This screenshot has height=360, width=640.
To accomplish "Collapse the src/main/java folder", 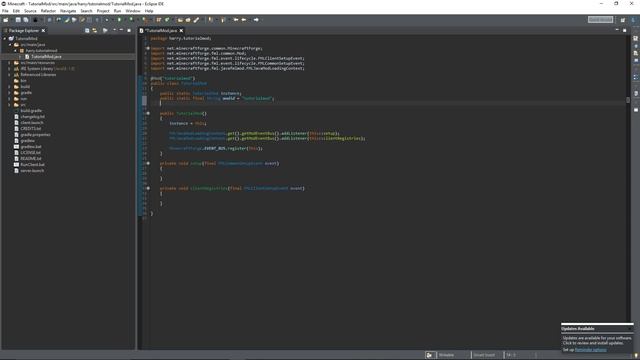I will pos(10,45).
